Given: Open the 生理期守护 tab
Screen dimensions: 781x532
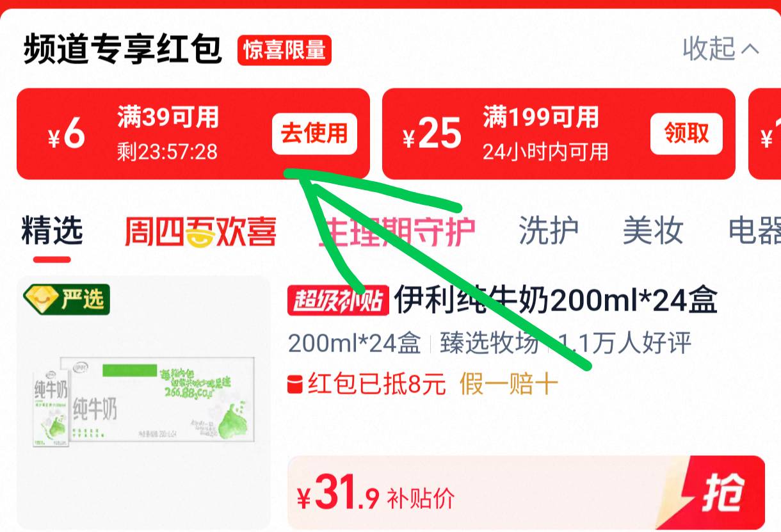Looking at the screenshot, I should coord(397,231).
